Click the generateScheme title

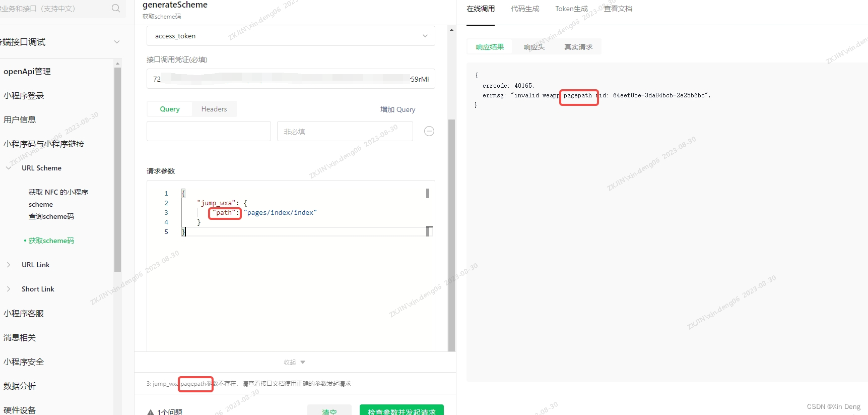(x=175, y=5)
